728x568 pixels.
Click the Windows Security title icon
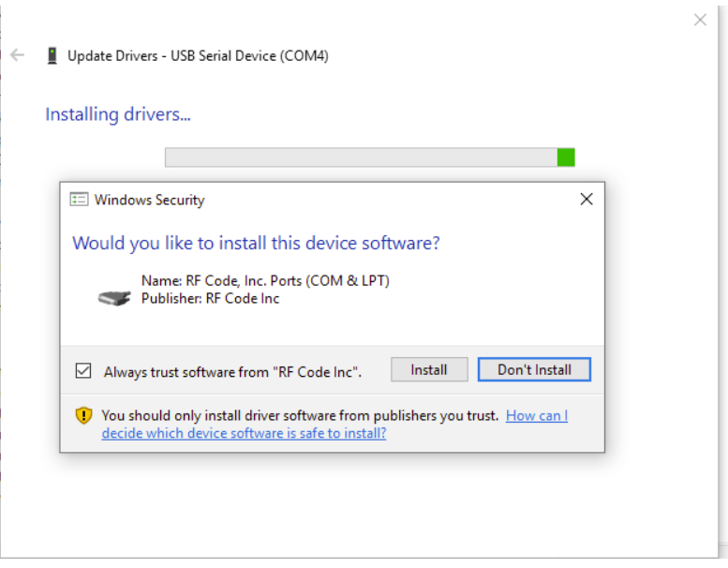pos(80,200)
